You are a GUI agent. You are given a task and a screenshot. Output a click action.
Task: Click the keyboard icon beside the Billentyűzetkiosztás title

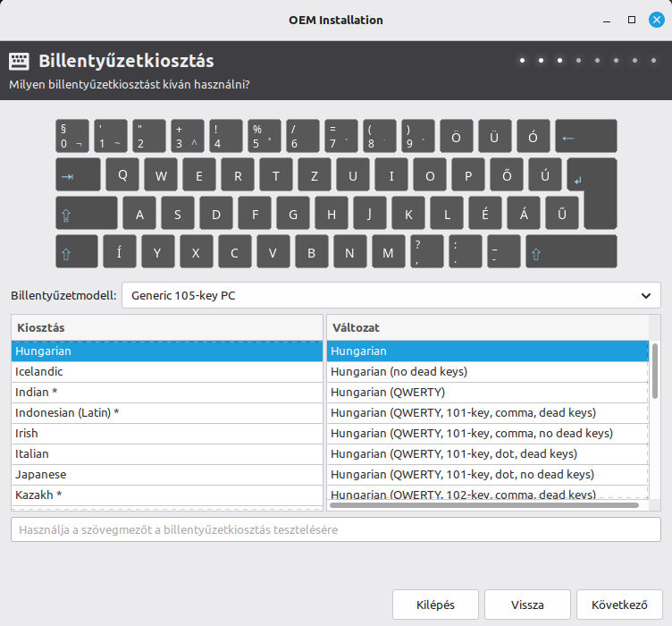pyautogui.click(x=19, y=62)
